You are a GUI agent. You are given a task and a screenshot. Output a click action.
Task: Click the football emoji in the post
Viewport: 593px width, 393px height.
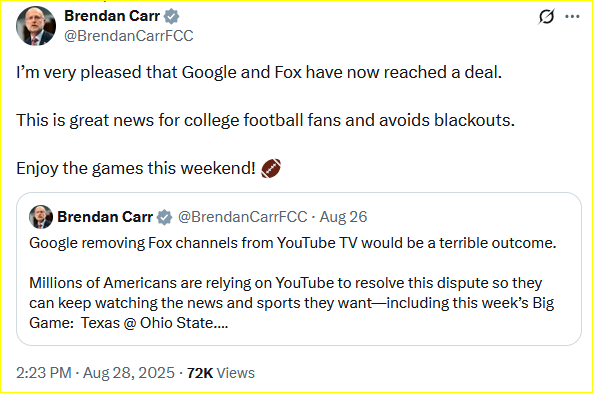click(271, 168)
